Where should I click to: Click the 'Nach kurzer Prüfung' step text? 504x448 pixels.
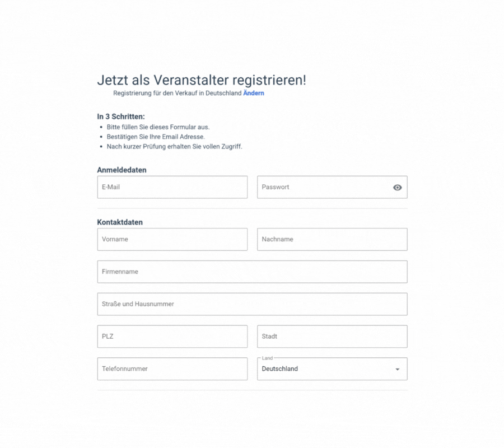coord(174,147)
